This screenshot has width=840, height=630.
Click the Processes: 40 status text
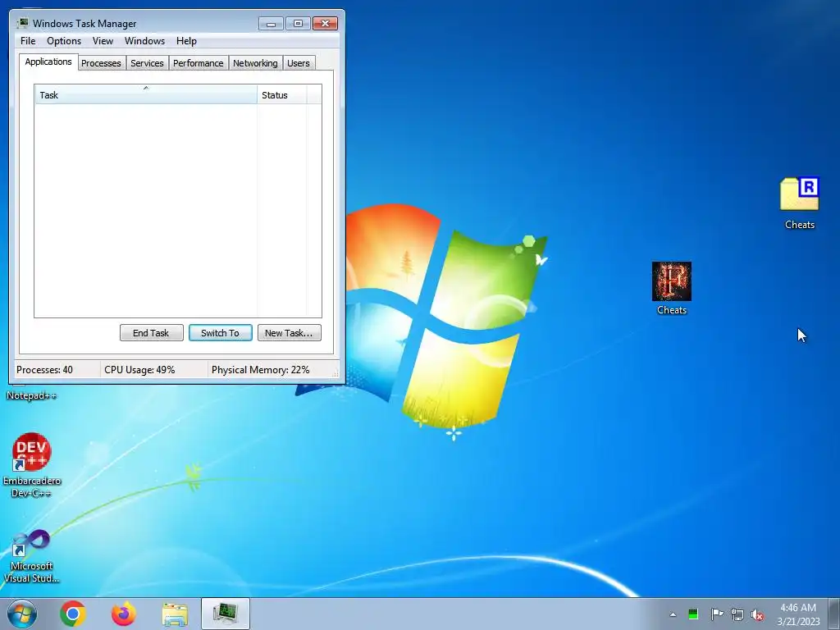point(44,370)
